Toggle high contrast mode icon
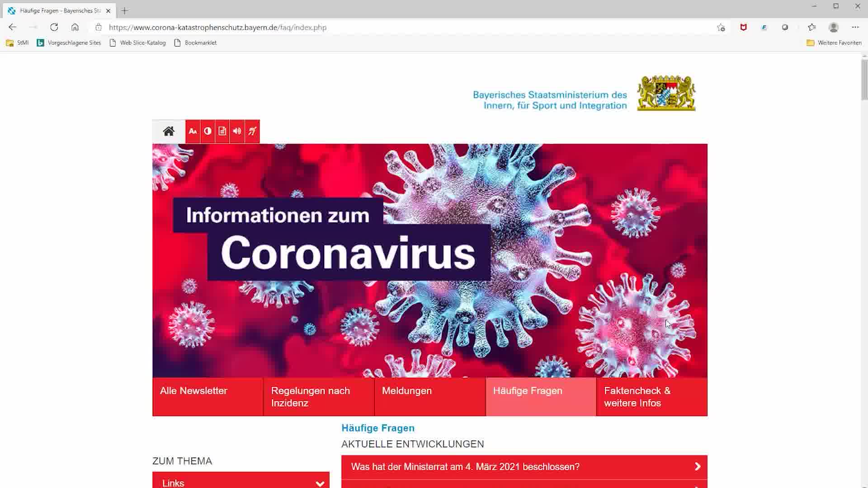 (208, 131)
